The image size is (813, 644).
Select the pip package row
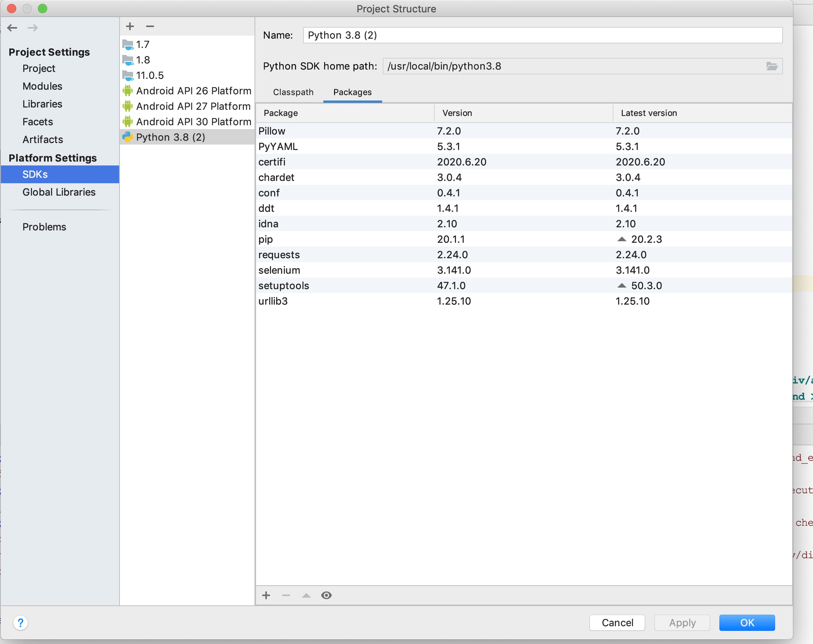point(524,239)
